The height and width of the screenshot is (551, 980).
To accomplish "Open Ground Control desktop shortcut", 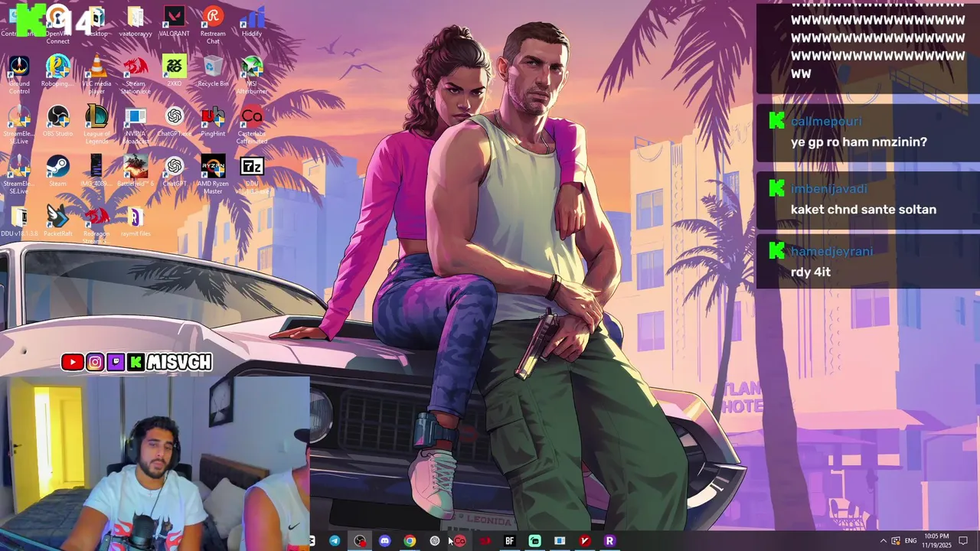I will pos(19,75).
